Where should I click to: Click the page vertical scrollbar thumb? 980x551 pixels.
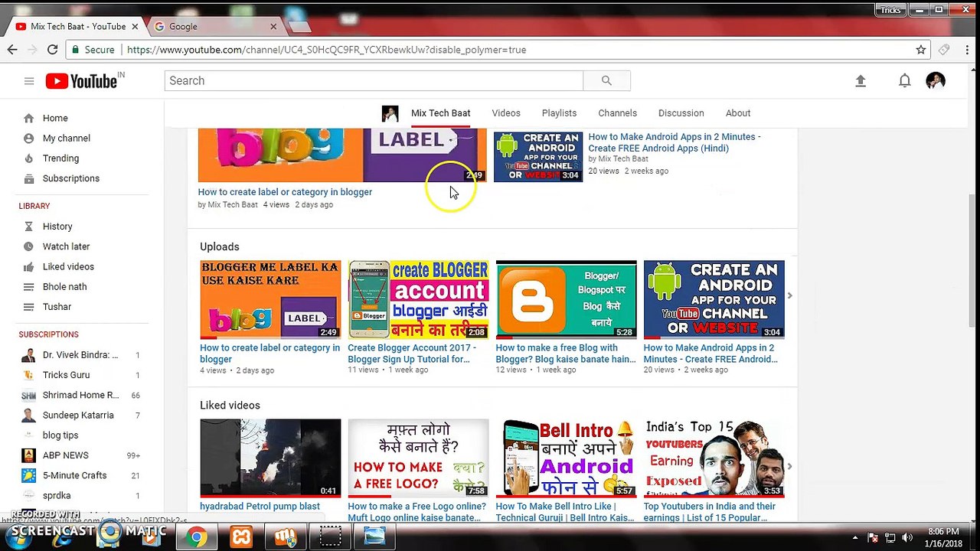(x=973, y=260)
